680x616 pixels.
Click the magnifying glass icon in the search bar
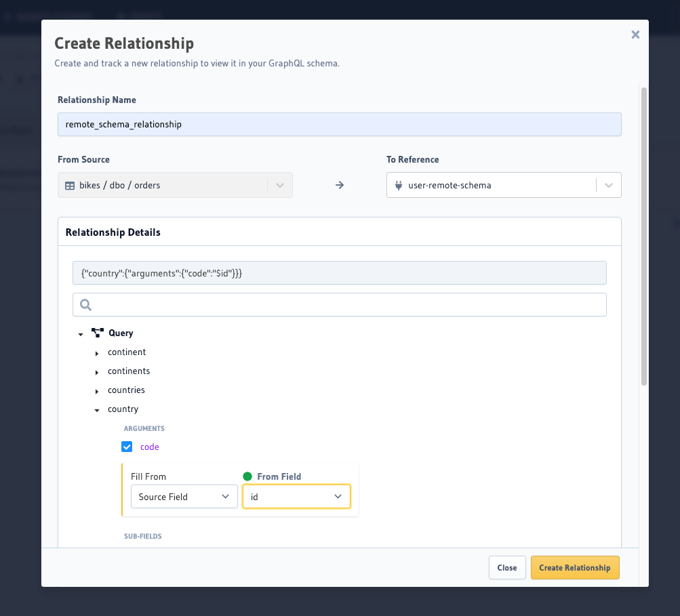pyautogui.click(x=85, y=304)
